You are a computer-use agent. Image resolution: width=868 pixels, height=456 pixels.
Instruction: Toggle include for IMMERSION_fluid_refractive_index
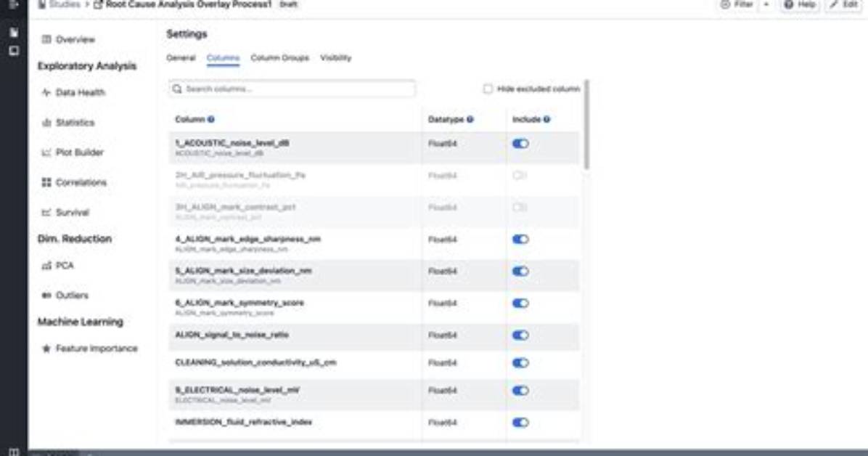(x=520, y=423)
